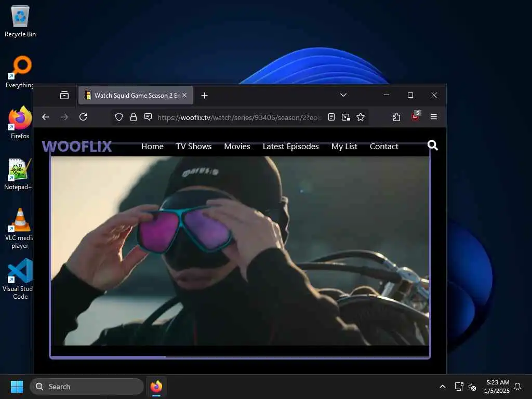Maximize the Firefox window
532x399 pixels.
pyautogui.click(x=410, y=95)
